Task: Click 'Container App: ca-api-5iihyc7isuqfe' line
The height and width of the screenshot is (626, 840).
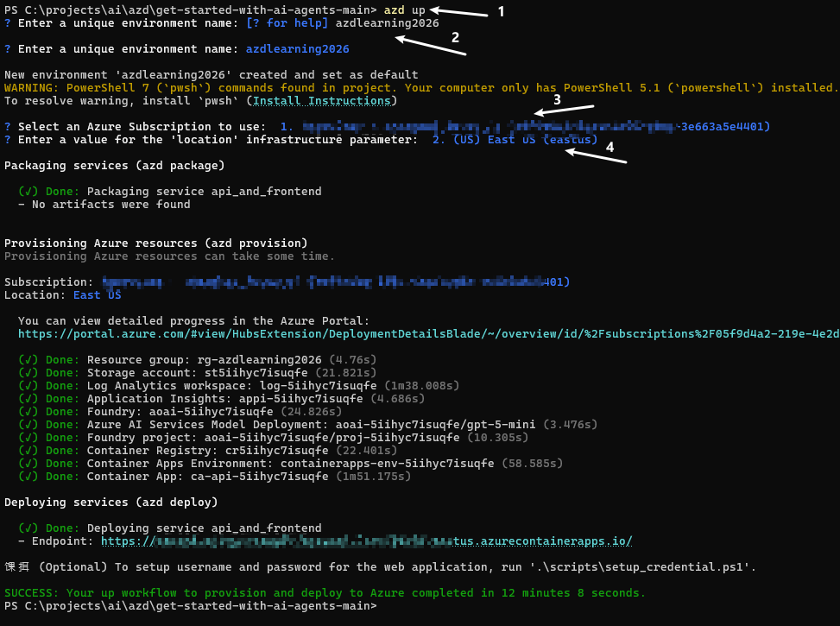Action: [214, 476]
